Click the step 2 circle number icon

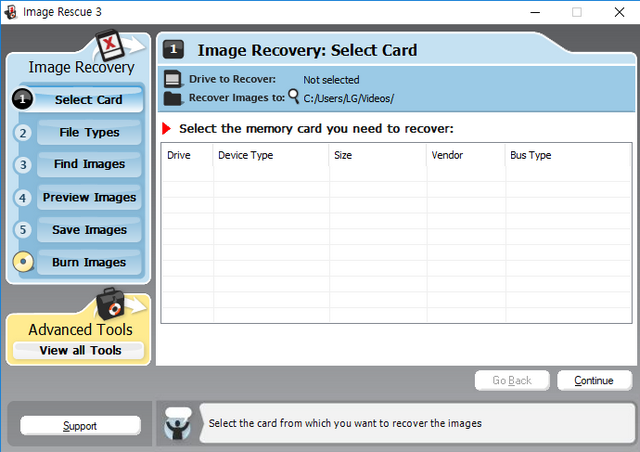(x=23, y=133)
